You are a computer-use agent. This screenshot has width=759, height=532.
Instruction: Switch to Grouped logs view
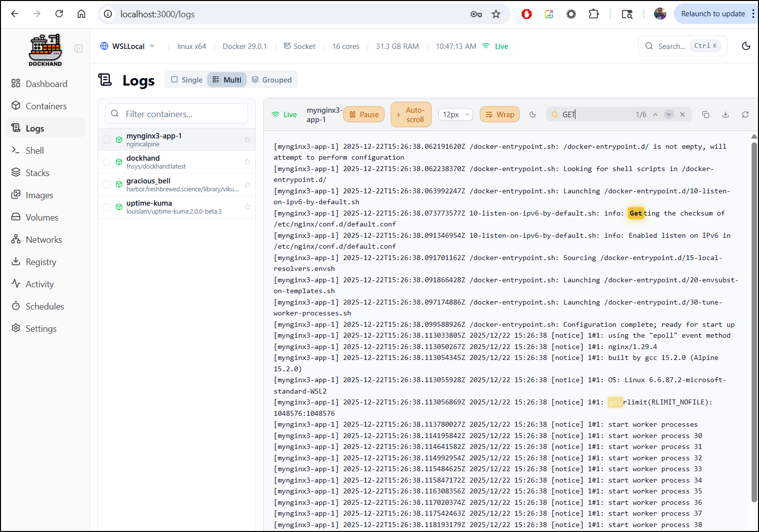click(x=272, y=80)
